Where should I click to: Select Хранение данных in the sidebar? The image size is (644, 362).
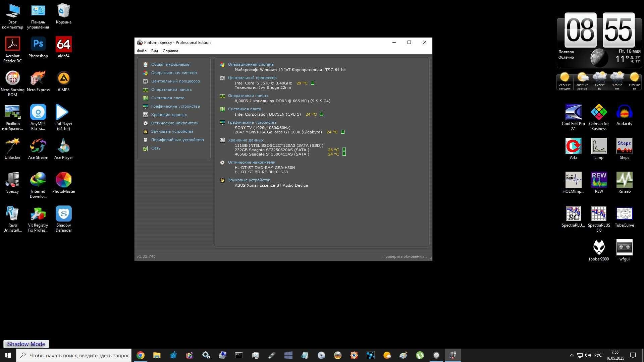(169, 115)
